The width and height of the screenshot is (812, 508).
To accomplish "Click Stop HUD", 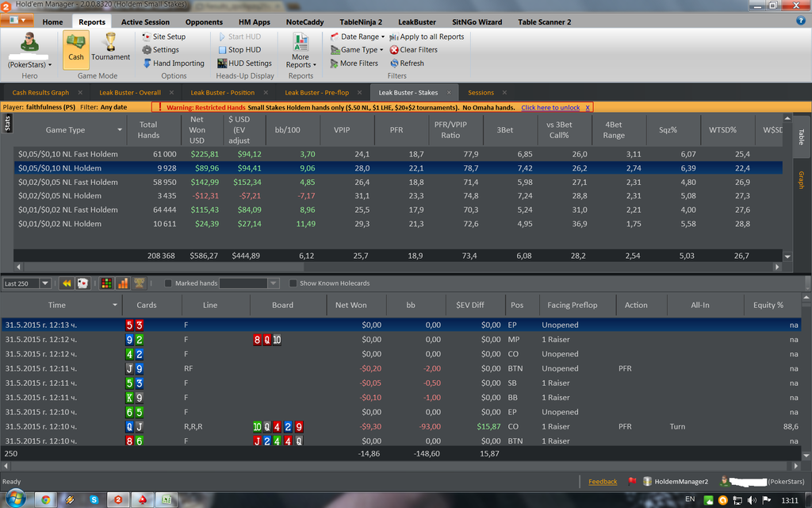I will tap(239, 50).
